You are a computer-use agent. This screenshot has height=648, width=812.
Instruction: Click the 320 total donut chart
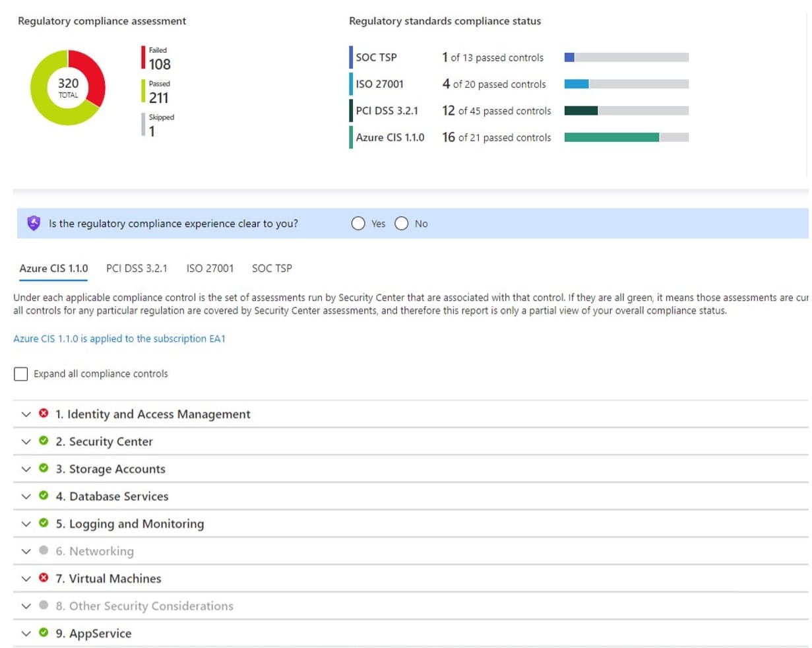pyautogui.click(x=68, y=88)
